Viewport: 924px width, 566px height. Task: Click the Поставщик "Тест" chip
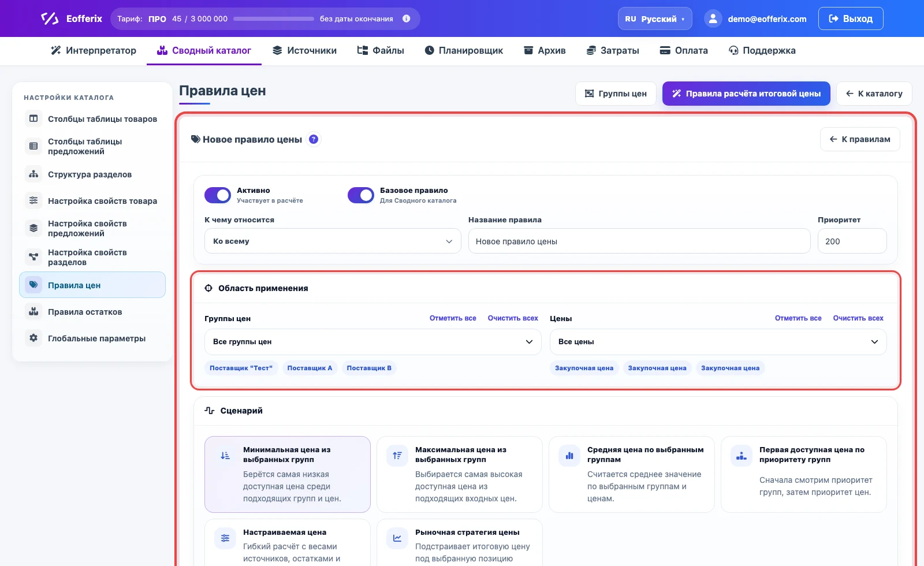[x=241, y=368]
